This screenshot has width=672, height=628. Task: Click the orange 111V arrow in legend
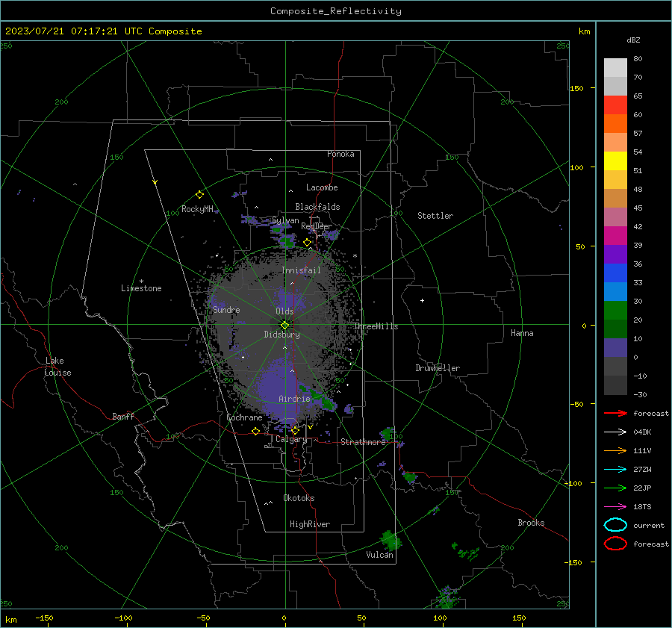[615, 450]
